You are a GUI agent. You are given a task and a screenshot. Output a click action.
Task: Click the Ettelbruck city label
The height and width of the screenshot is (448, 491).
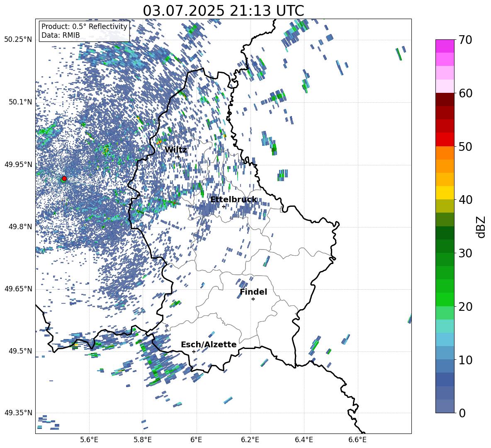[233, 200]
